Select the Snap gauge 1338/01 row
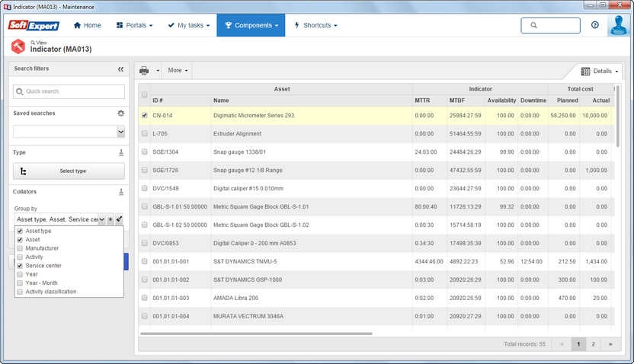634x364 pixels. (x=376, y=152)
